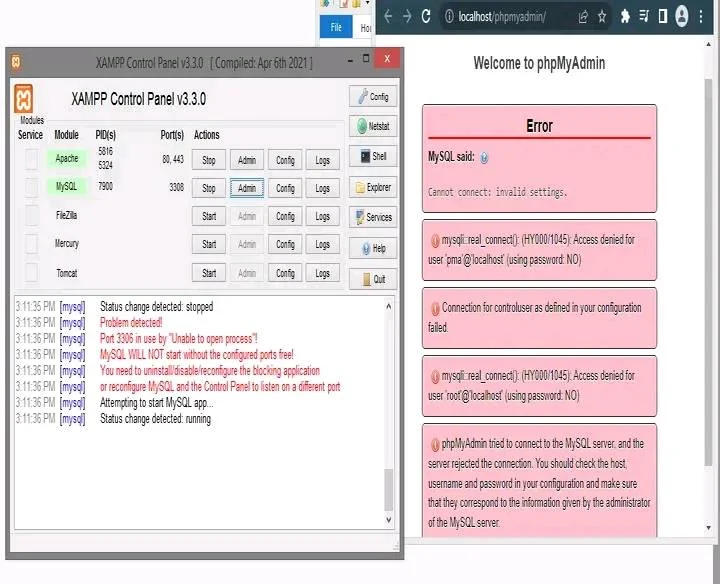Viewport: 720px width, 584px height.
Task: Open FileZilla Config
Action: tap(285, 216)
